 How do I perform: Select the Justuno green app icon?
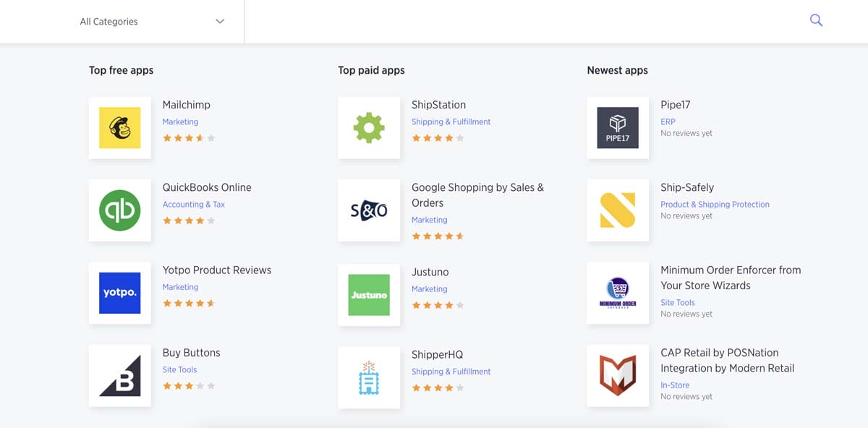tap(369, 294)
